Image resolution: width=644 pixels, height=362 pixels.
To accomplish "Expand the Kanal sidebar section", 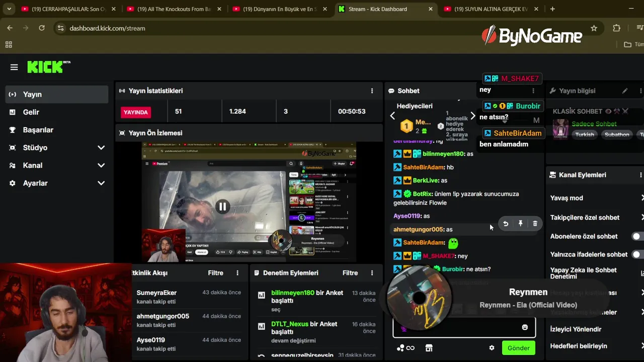I will (101, 165).
